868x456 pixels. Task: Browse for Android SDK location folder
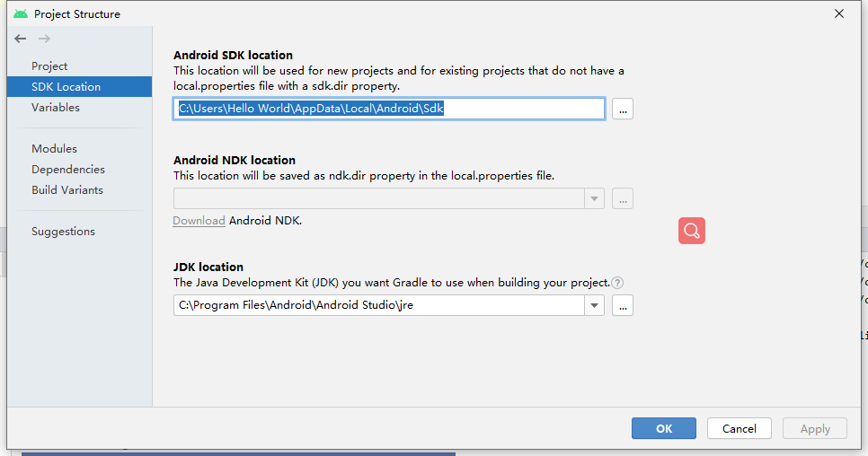click(x=622, y=109)
